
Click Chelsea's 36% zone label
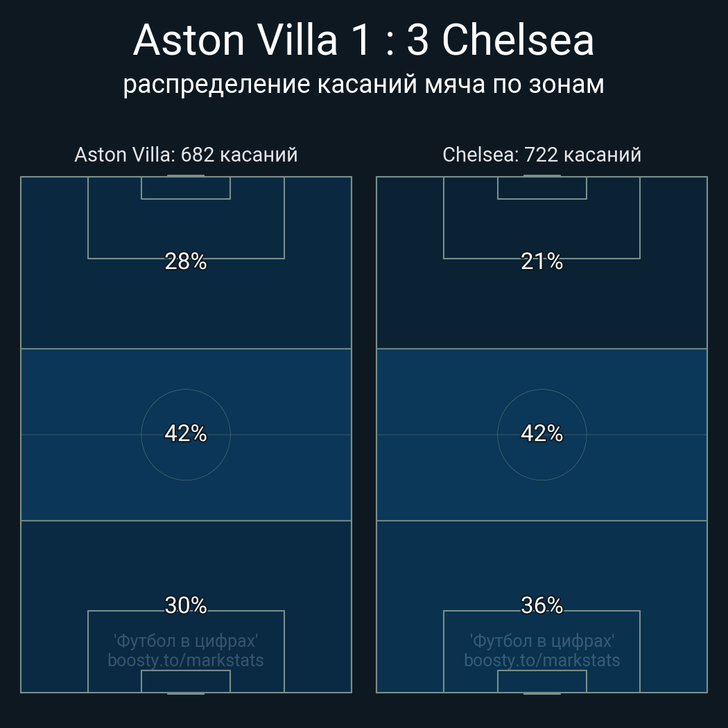tap(541, 605)
